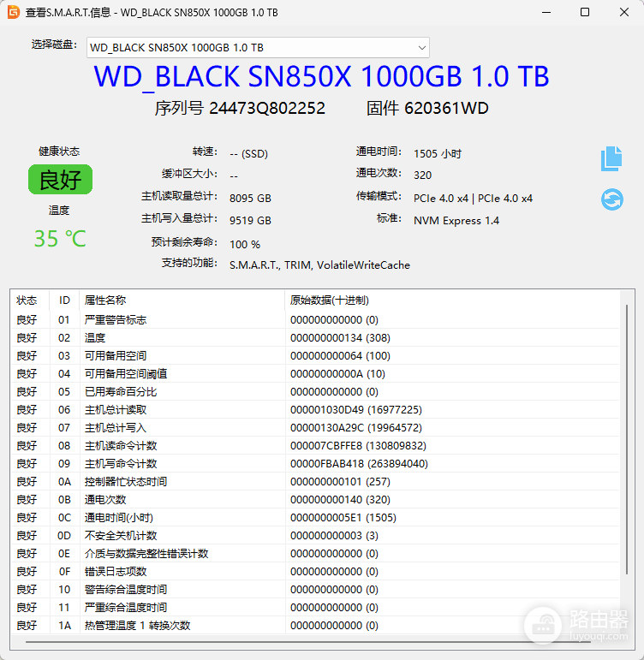Click the green 良好 health status badge
Screen dimensions: 644x660
coord(60,180)
